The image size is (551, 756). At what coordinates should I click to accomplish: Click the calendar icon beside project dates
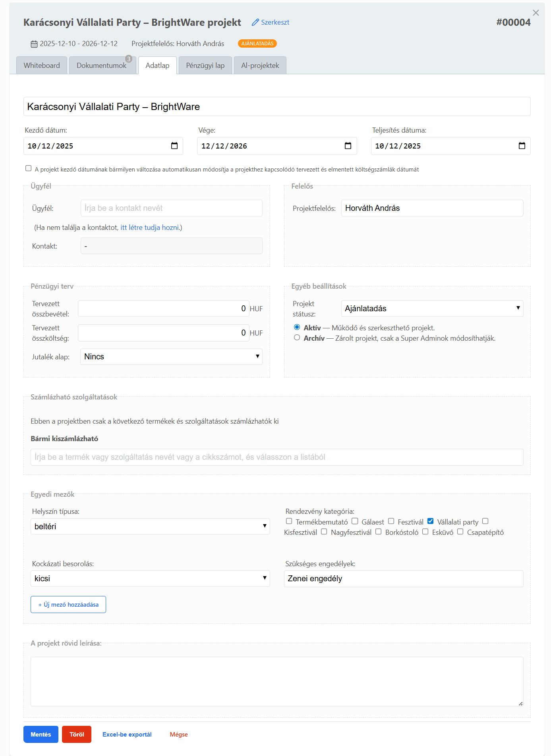34,44
